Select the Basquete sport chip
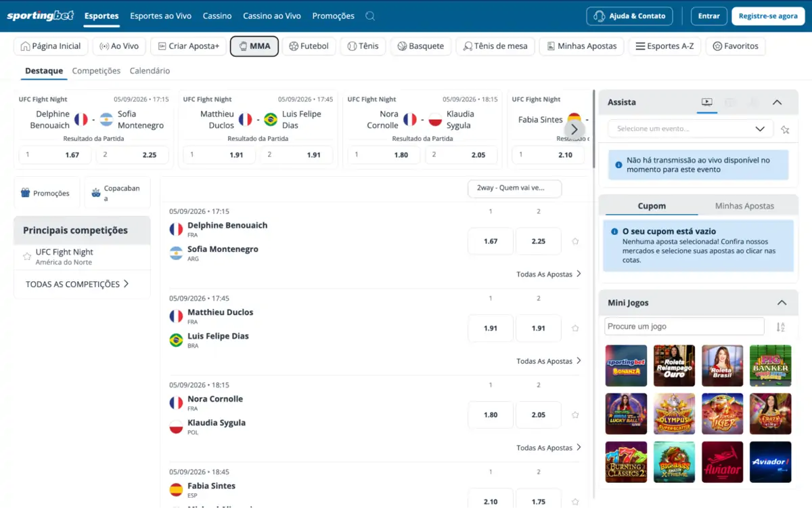This screenshot has height=508, width=812. pos(421,46)
